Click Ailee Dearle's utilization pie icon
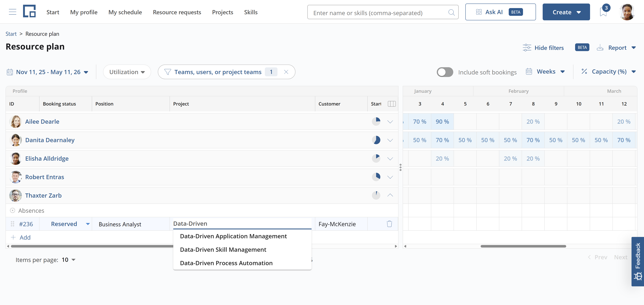 (376, 121)
